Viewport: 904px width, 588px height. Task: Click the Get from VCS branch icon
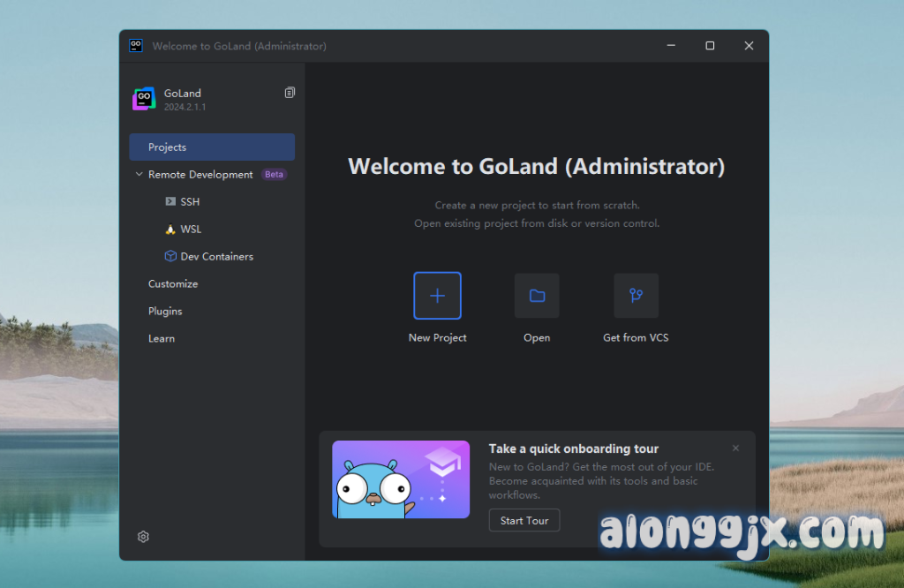click(x=636, y=295)
